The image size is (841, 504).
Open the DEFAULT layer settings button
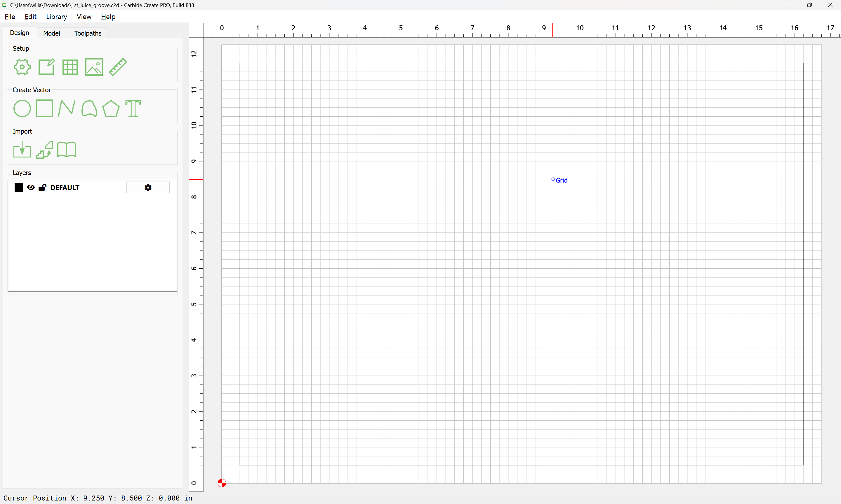pyautogui.click(x=148, y=188)
